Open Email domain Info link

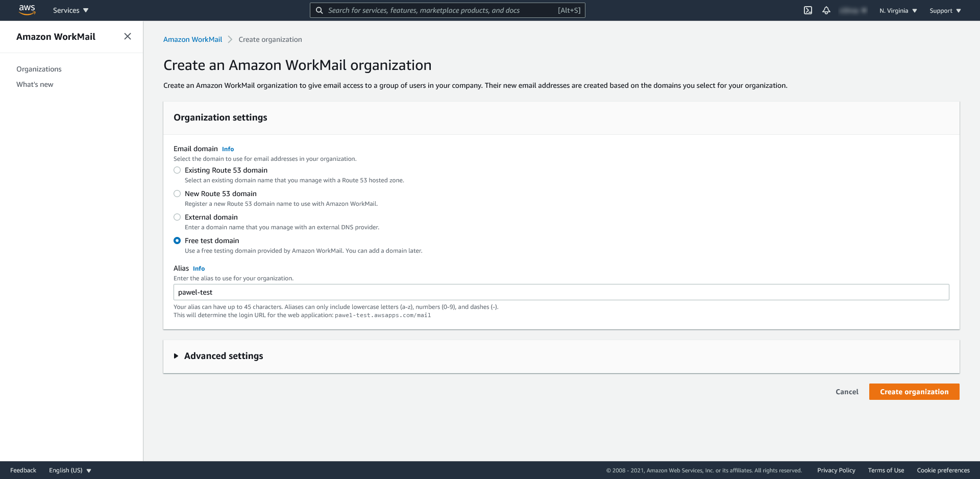228,149
